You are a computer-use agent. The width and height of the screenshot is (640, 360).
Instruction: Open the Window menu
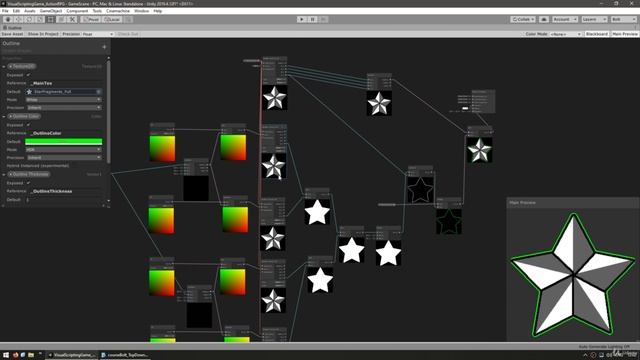(142, 11)
